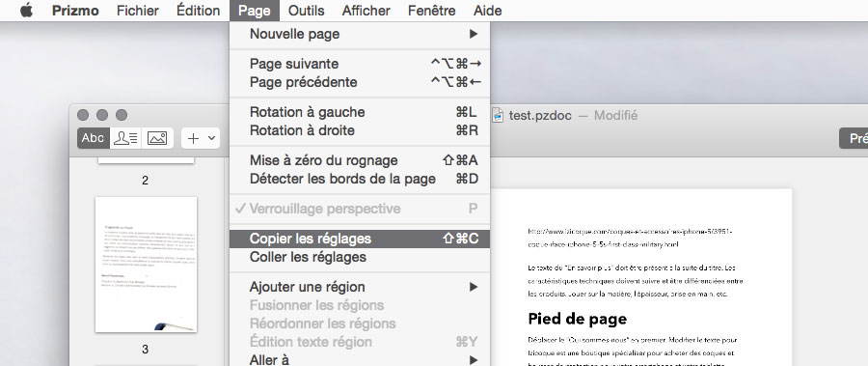Open the Apple menu
The image size is (868, 366).
[x=26, y=10]
